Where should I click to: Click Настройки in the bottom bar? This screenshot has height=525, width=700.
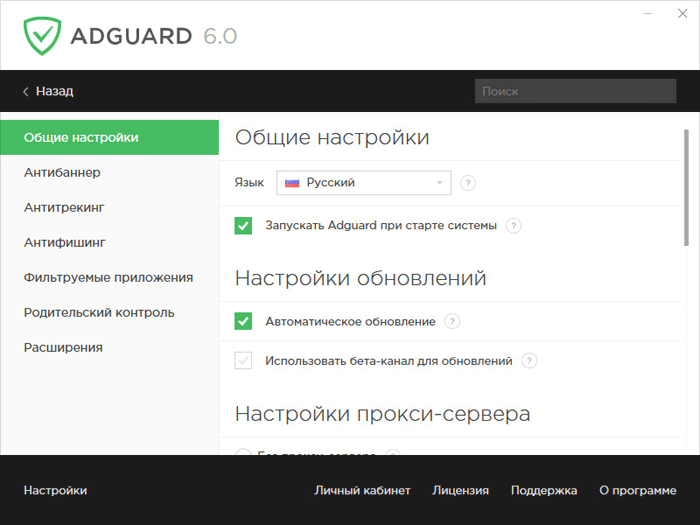[x=55, y=490]
